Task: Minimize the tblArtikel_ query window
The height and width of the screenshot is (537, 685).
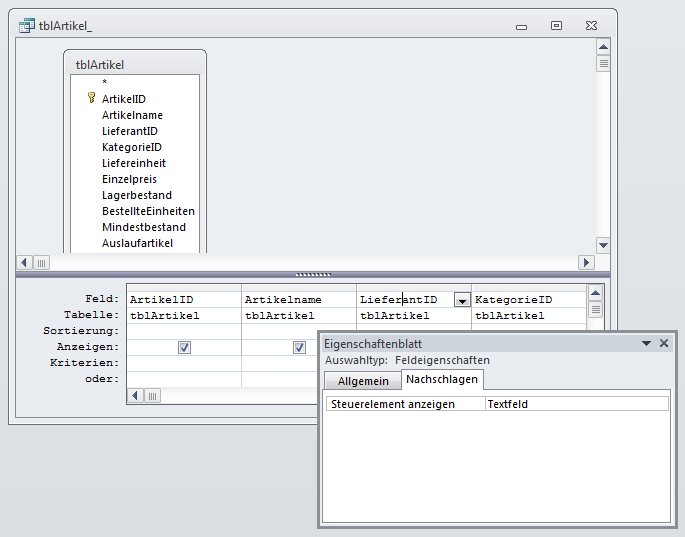Action: click(522, 26)
